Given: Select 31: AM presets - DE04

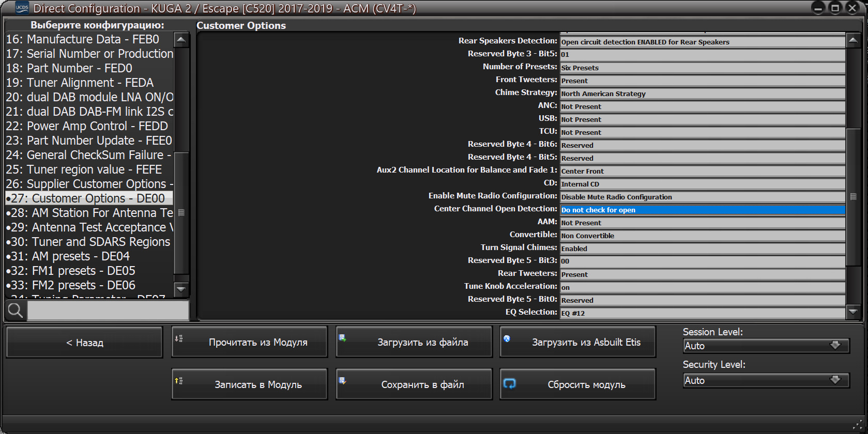Looking at the screenshot, I should (89, 256).
